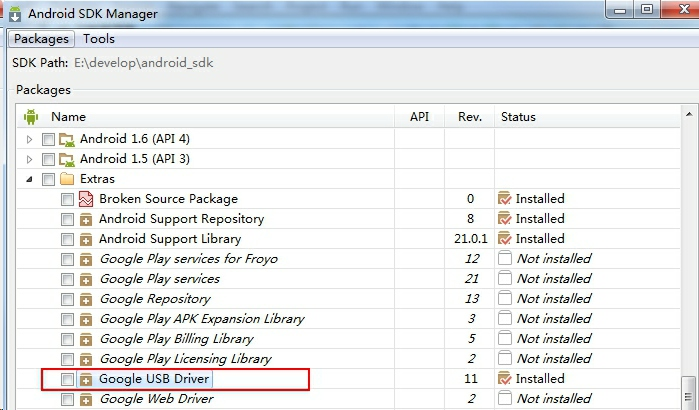Click the Google Play services for Froyo package icon
699x410 pixels.
click(86, 259)
